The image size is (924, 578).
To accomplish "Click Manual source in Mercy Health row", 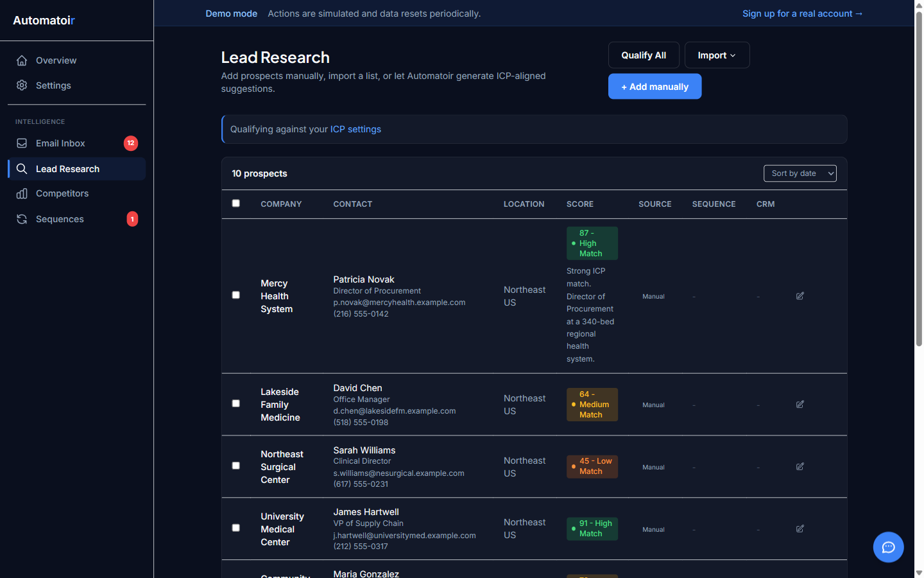I will pos(653,297).
